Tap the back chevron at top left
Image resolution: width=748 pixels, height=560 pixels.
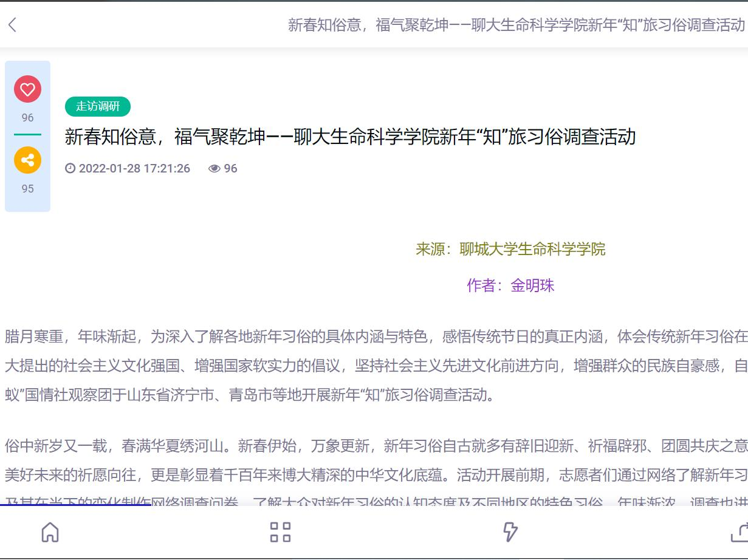[13, 26]
